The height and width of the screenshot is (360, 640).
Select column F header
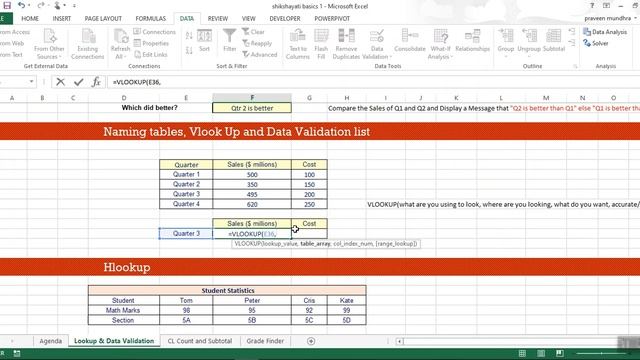coord(252,98)
